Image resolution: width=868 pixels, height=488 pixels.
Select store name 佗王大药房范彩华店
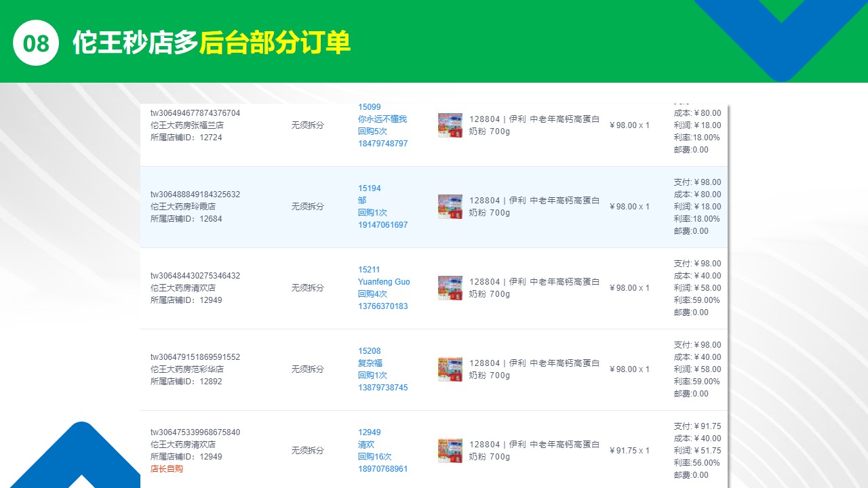[187, 369]
